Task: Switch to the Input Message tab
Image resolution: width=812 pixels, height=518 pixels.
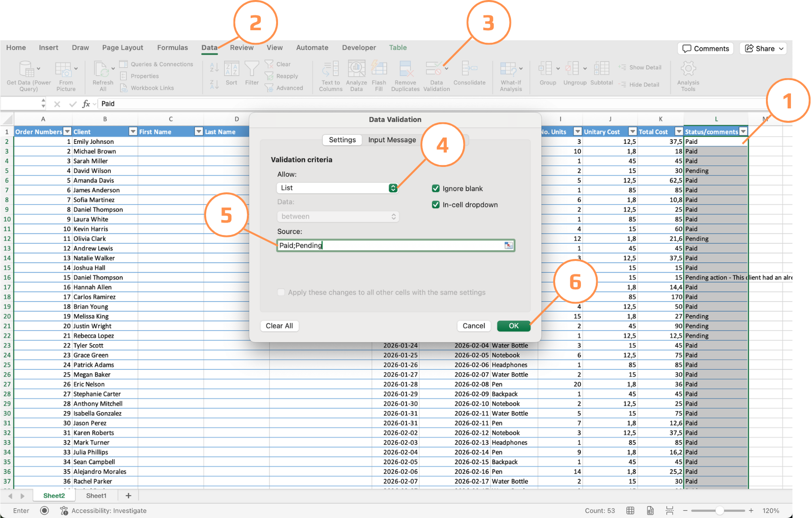Action: coord(392,140)
